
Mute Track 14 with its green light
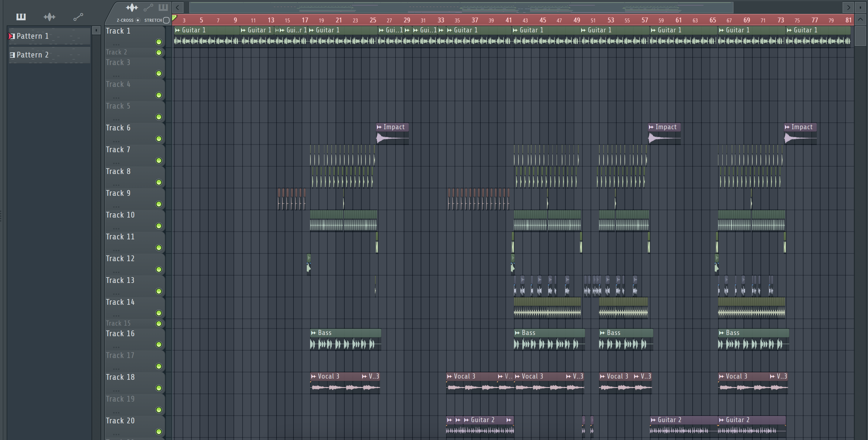click(159, 313)
